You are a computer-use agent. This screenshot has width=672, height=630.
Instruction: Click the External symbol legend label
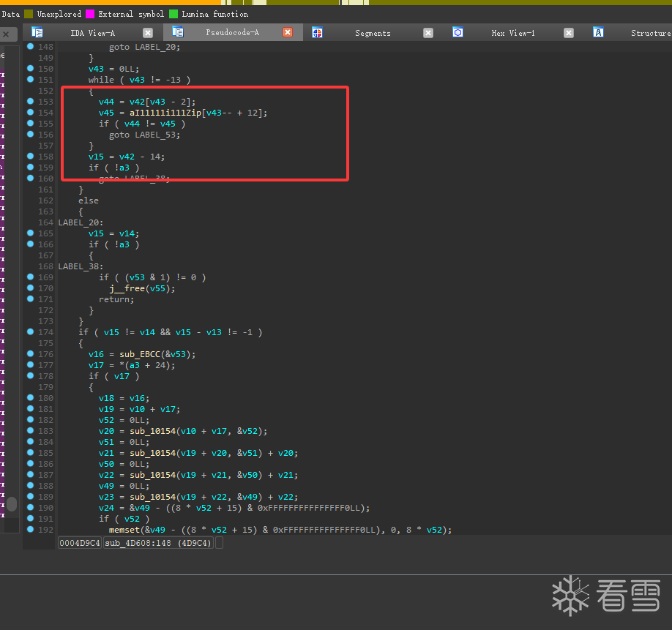coord(131,14)
